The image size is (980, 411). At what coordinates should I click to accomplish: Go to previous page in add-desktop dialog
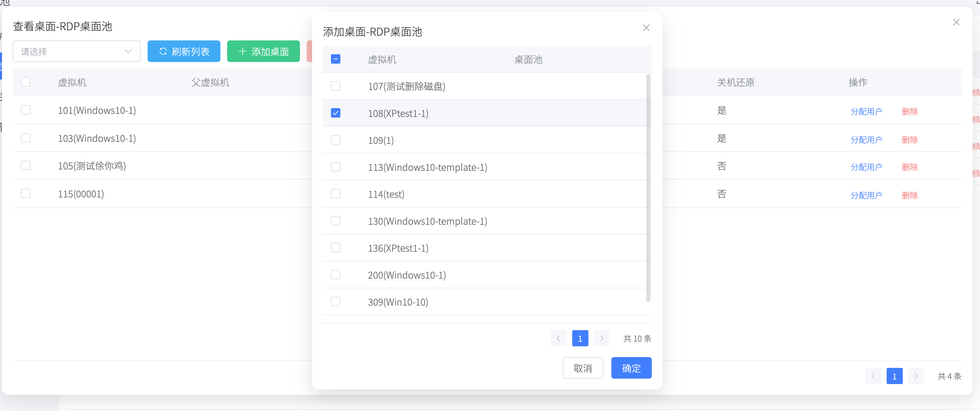coord(558,338)
